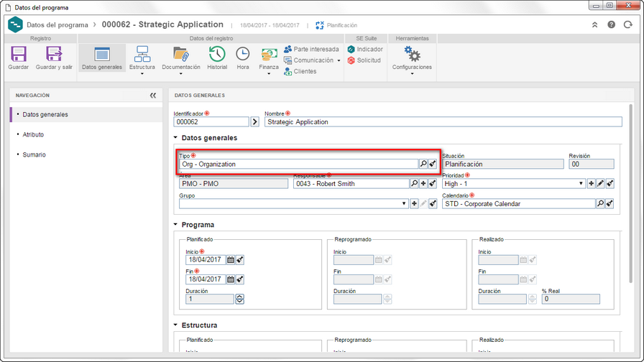This screenshot has height=362, width=644.
Task: Click the Revisión field
Action: tap(592, 164)
